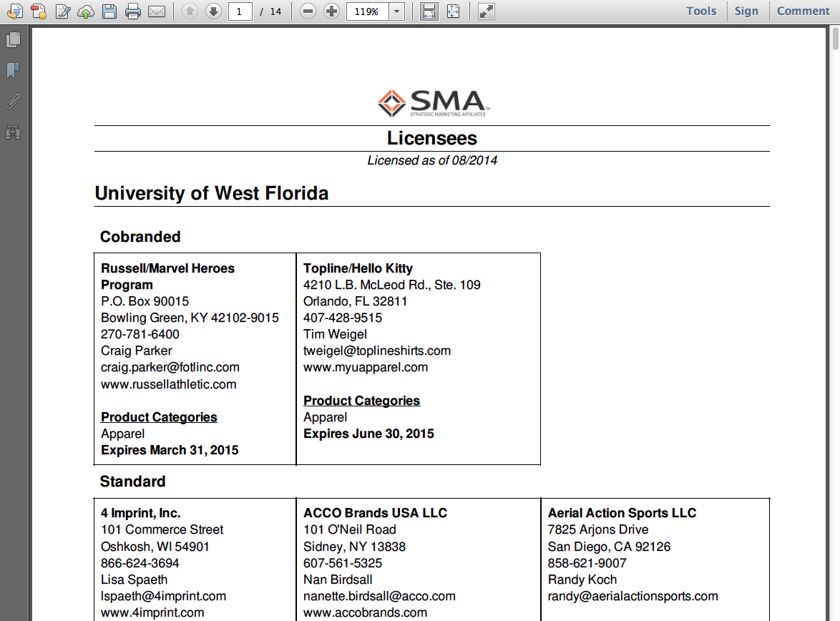
Task: Click the Create PDF icon
Action: (x=39, y=11)
